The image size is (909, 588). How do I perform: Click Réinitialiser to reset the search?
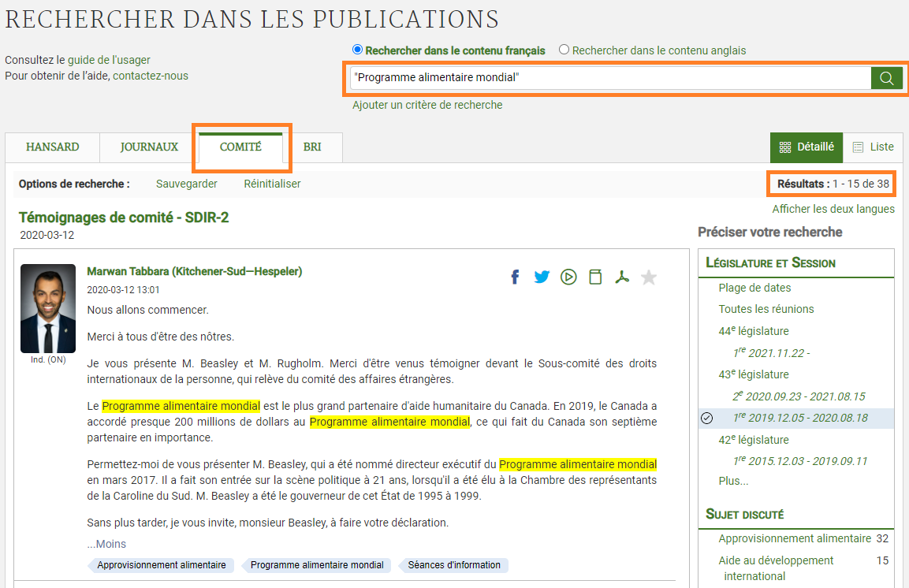272,184
